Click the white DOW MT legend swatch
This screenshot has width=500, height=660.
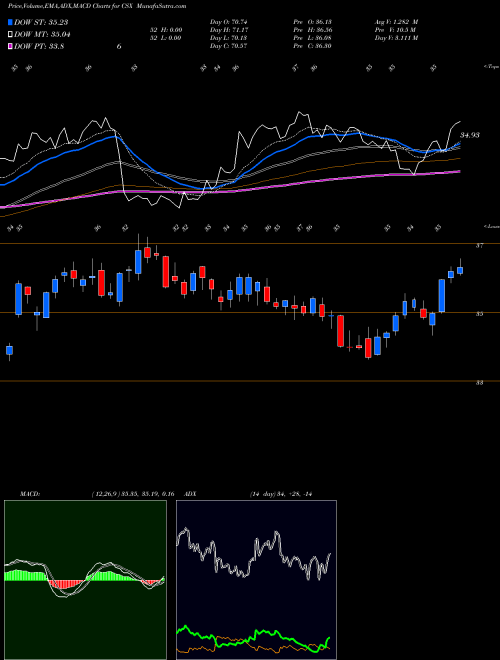(10, 35)
